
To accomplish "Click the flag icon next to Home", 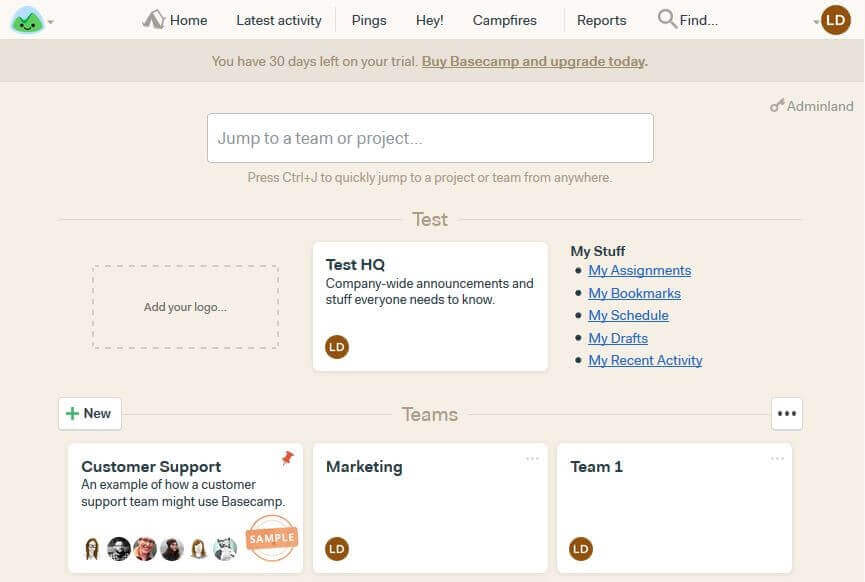I will pyautogui.click(x=152, y=17).
